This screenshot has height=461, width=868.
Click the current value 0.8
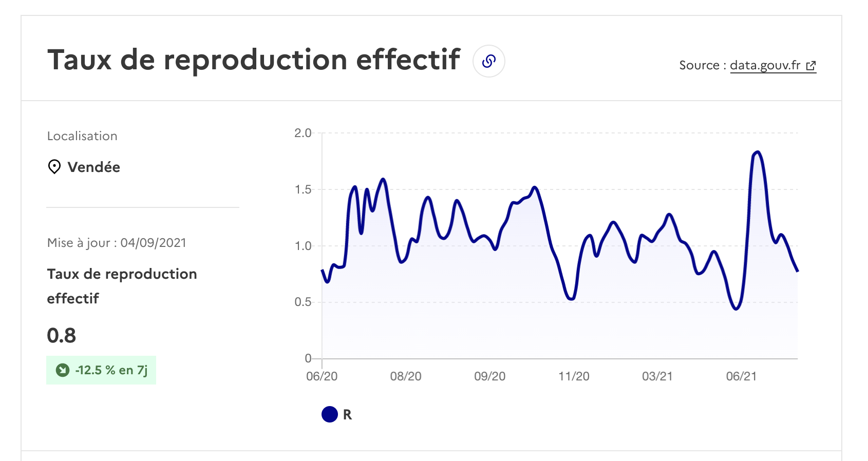(62, 336)
